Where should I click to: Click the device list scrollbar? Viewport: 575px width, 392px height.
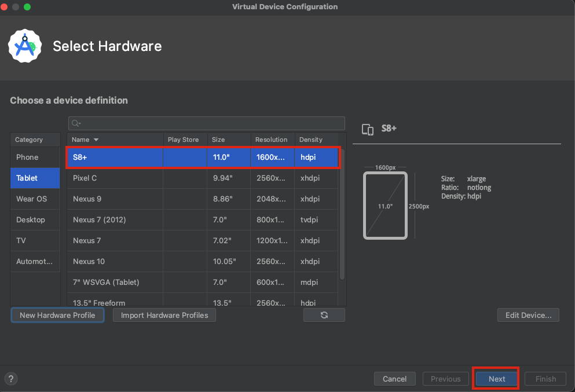[342, 214]
